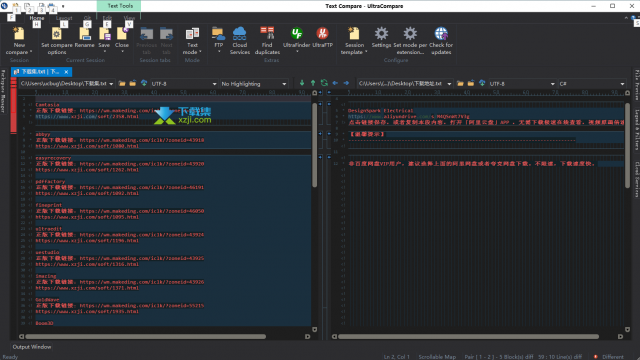The image size is (640, 360).
Task: Switch to the Edit ribbon tab
Action: (x=107, y=18)
